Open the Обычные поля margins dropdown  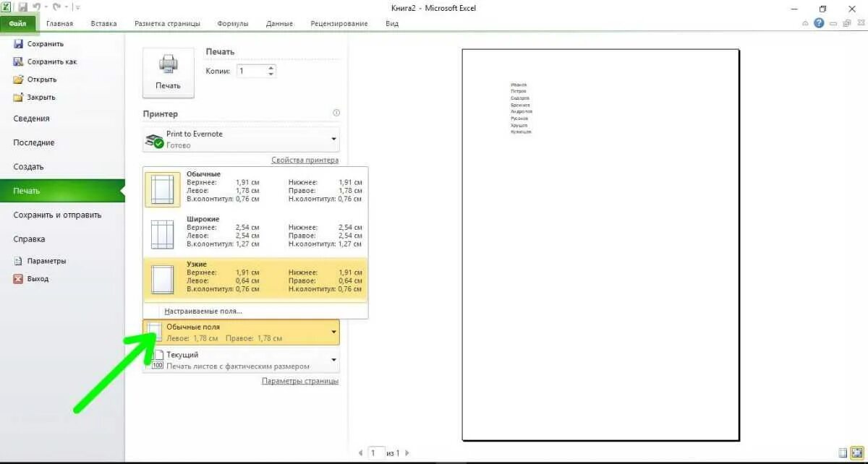coord(241,332)
